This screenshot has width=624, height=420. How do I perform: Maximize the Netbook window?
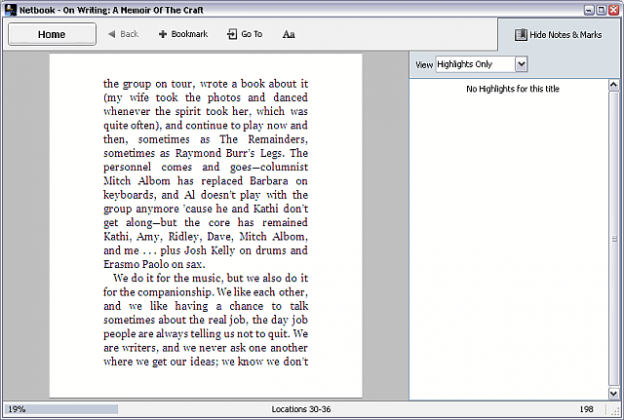[600, 8]
